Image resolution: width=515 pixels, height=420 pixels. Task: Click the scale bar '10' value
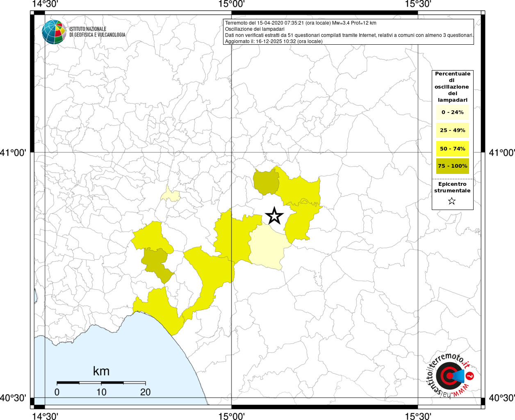[101, 392]
